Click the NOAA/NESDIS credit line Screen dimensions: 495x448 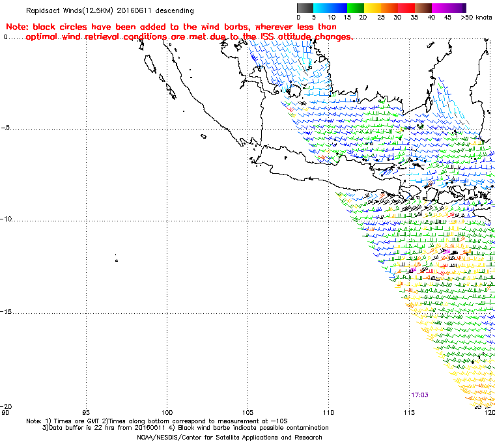coord(229,438)
